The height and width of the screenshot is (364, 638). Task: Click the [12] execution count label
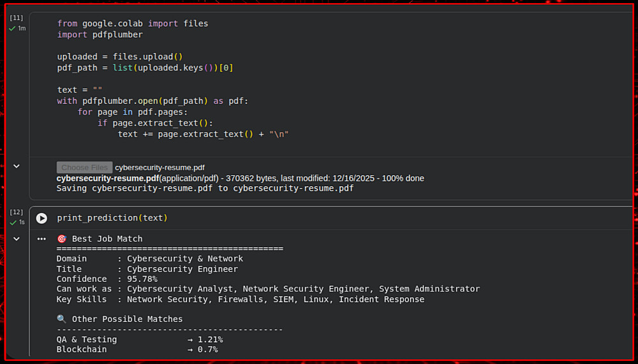17,212
